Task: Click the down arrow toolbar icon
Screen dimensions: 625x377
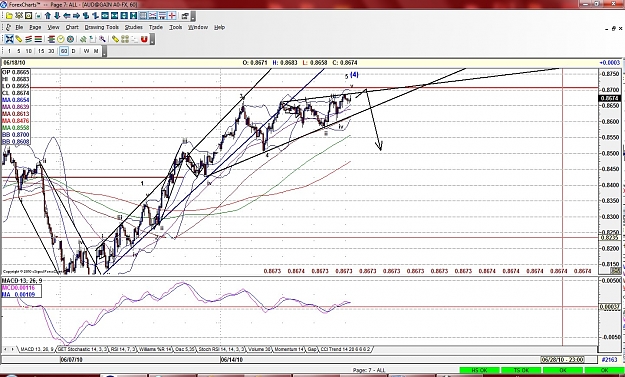Action: [57, 16]
